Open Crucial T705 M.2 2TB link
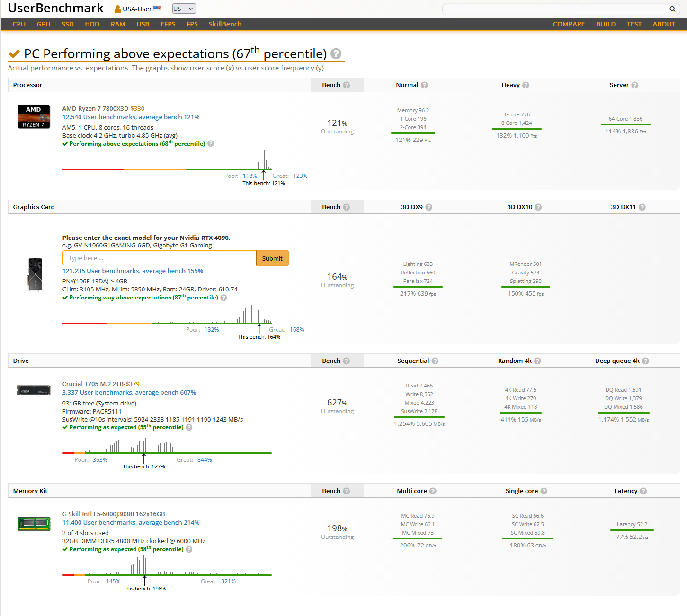This screenshot has width=687, height=616. [x=93, y=384]
